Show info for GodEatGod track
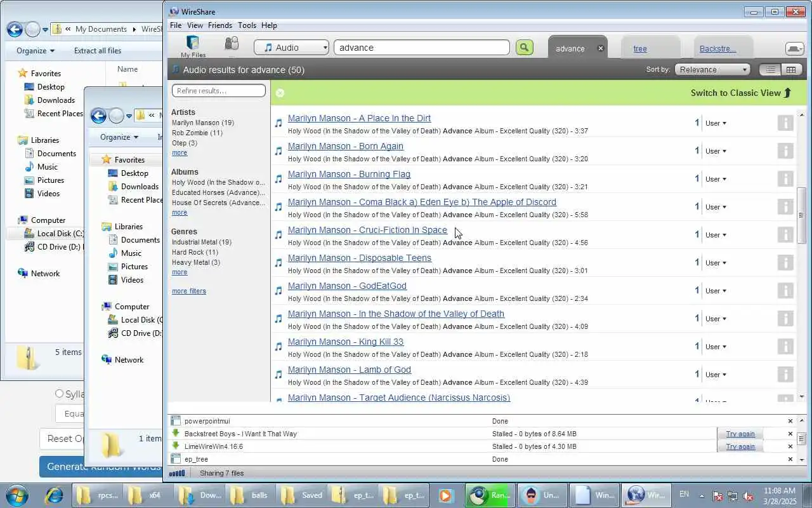This screenshot has width=812, height=508. [x=785, y=291]
